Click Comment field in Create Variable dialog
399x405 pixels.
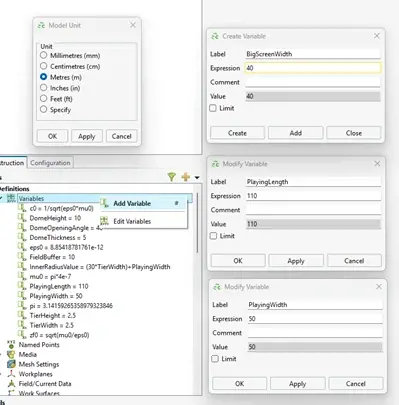click(x=313, y=82)
